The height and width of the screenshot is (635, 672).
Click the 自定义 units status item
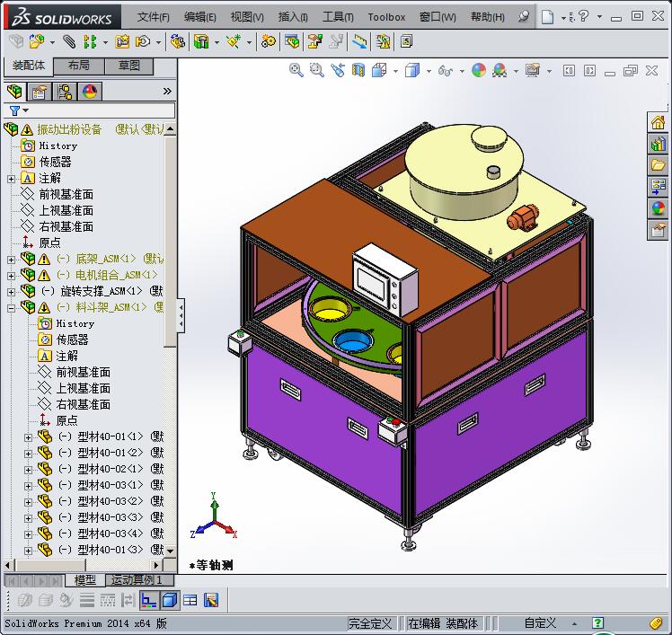(540, 622)
